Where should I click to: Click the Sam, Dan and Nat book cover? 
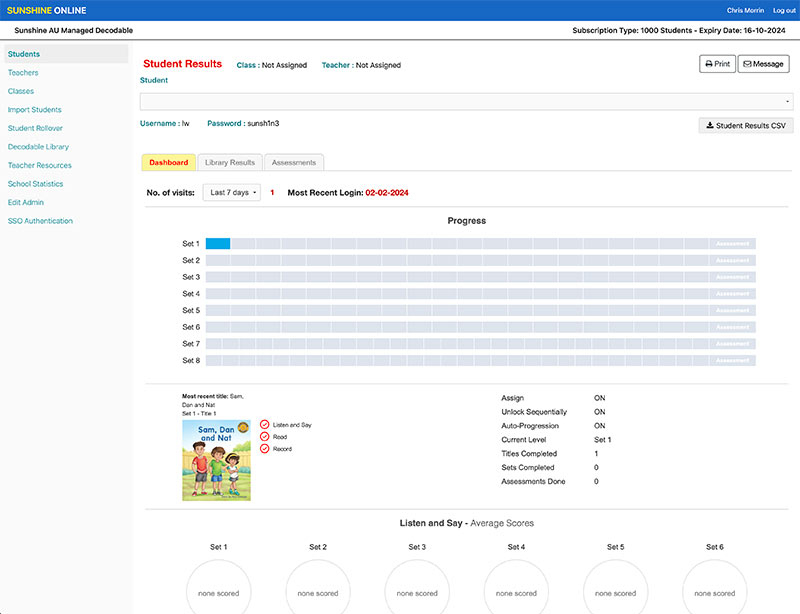pos(216,460)
